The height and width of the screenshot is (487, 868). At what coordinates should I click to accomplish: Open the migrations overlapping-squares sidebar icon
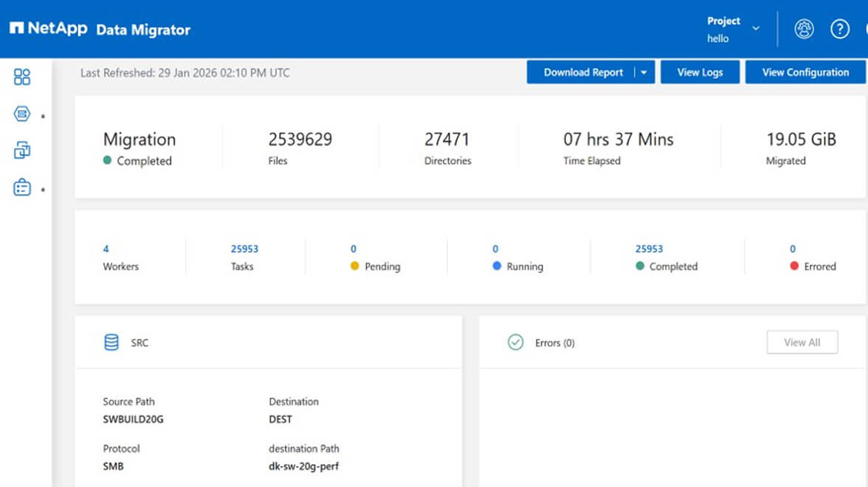(21, 150)
